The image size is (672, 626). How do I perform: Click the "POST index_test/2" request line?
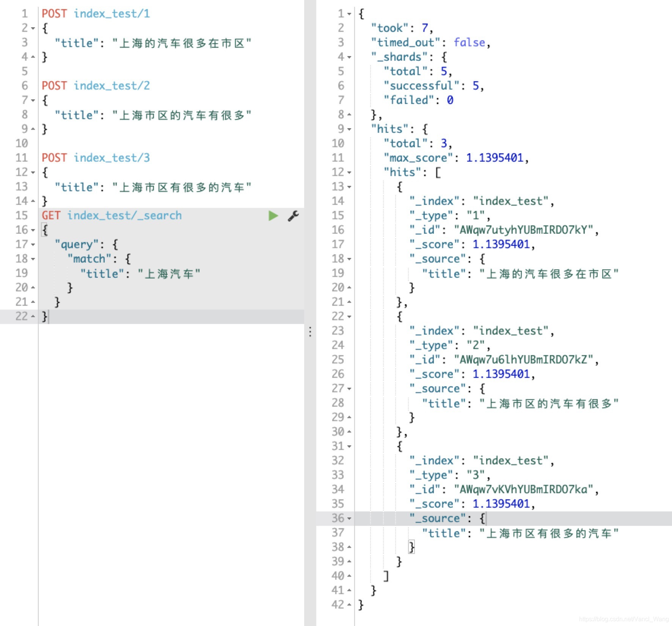point(96,86)
